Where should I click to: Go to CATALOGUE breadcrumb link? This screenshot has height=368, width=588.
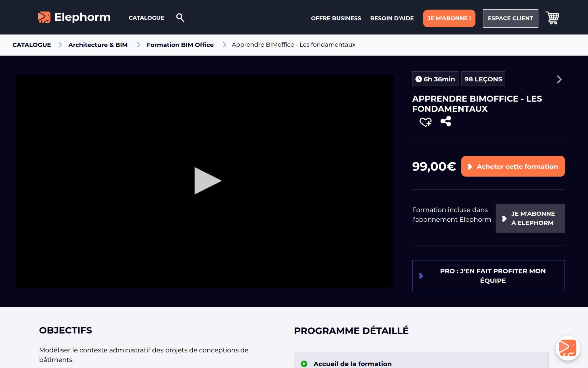pyautogui.click(x=32, y=45)
